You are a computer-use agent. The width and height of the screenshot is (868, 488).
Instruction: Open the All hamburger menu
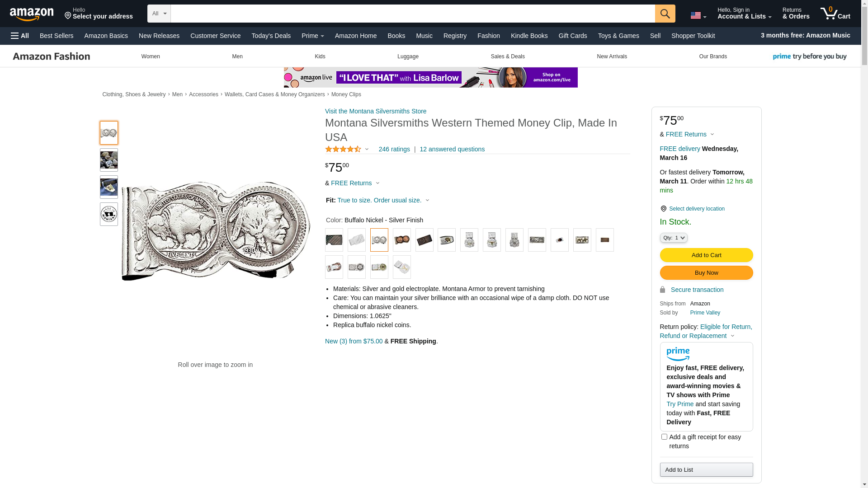click(20, 36)
